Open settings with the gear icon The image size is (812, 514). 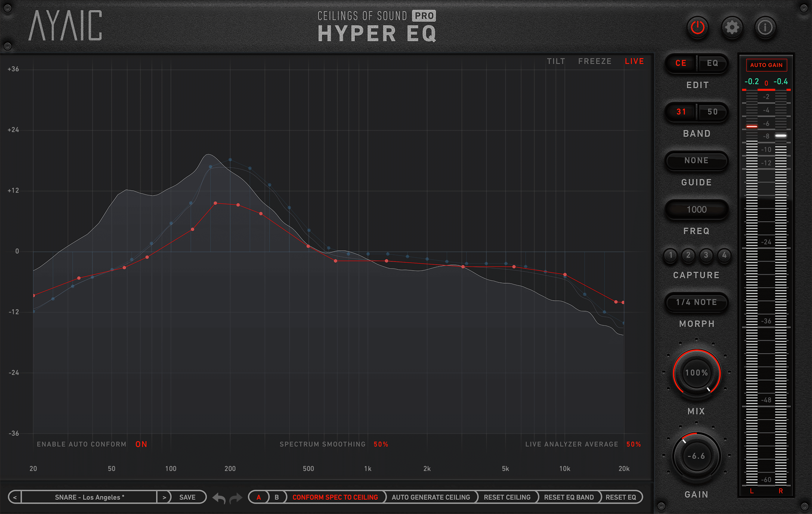pyautogui.click(x=732, y=28)
